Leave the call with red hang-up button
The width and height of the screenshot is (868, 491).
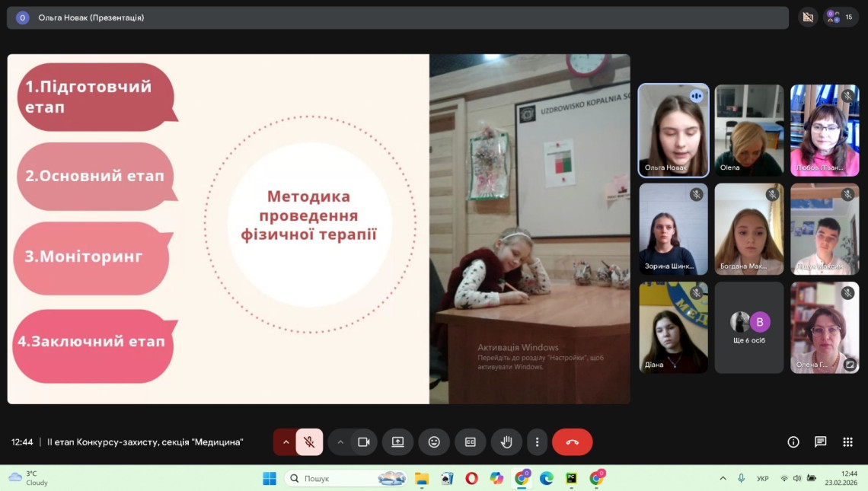572,442
